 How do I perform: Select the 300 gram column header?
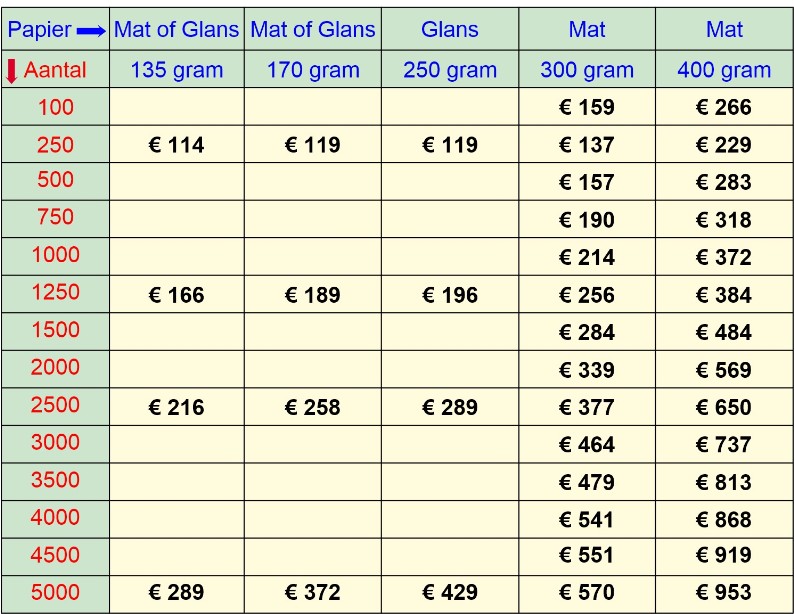[587, 70]
